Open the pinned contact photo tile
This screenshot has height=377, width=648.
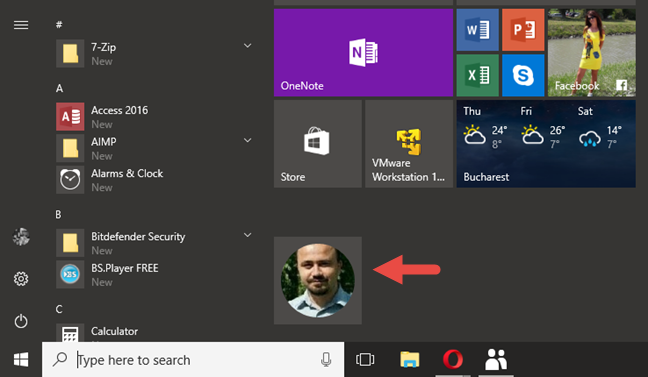point(318,280)
